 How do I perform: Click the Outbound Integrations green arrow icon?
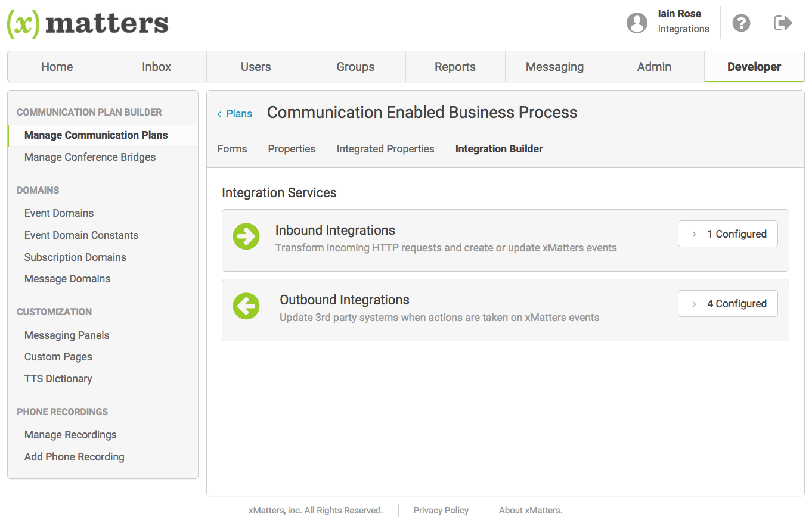coord(246,306)
